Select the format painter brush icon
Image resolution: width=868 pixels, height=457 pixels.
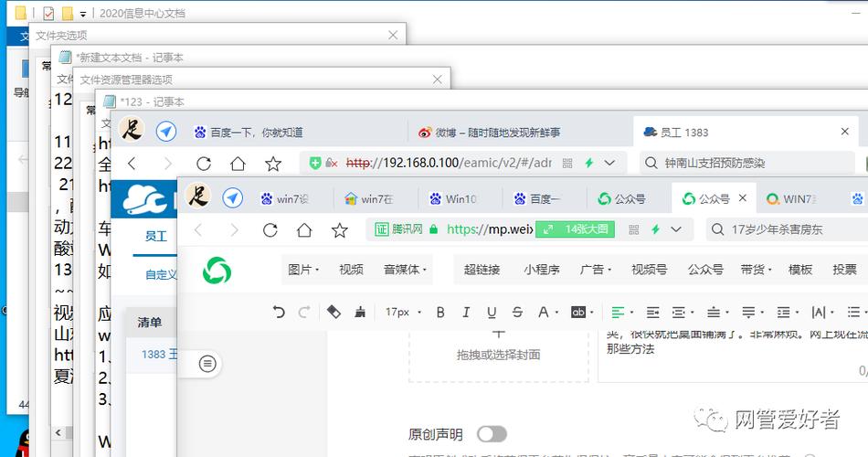[360, 313]
